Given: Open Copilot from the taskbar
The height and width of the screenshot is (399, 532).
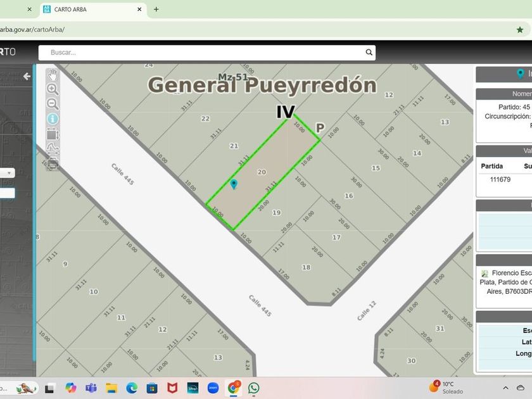Looking at the screenshot, I should [x=70, y=388].
